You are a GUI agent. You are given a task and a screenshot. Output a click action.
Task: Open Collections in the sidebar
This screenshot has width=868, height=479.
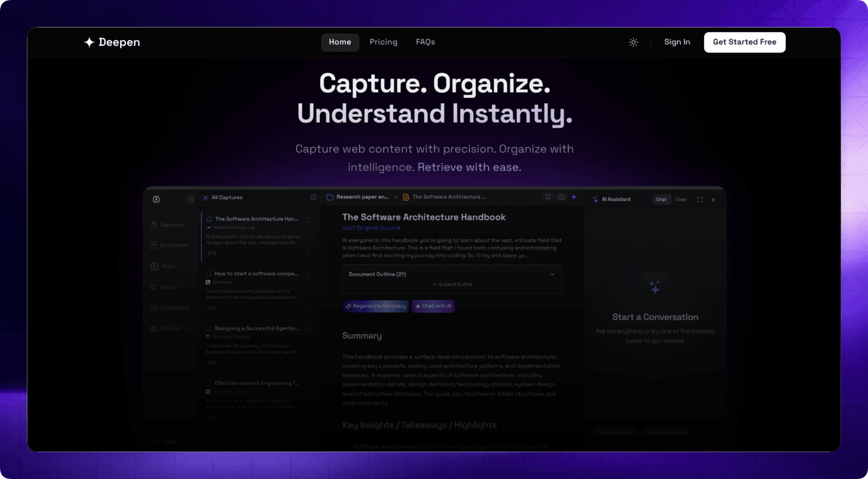point(169,308)
